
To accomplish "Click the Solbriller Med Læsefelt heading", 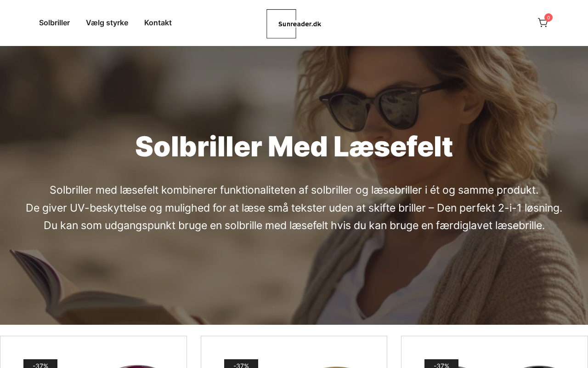I will click(x=294, y=147).
